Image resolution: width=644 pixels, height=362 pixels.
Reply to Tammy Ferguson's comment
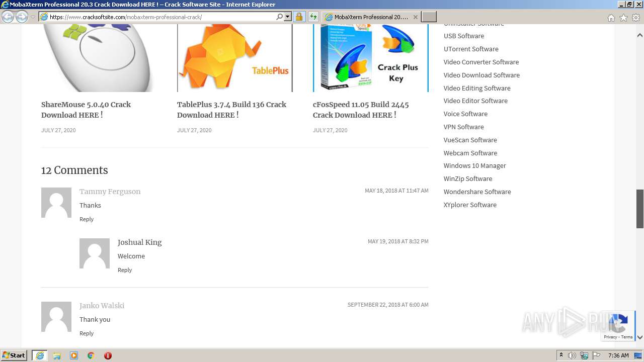[x=87, y=219]
